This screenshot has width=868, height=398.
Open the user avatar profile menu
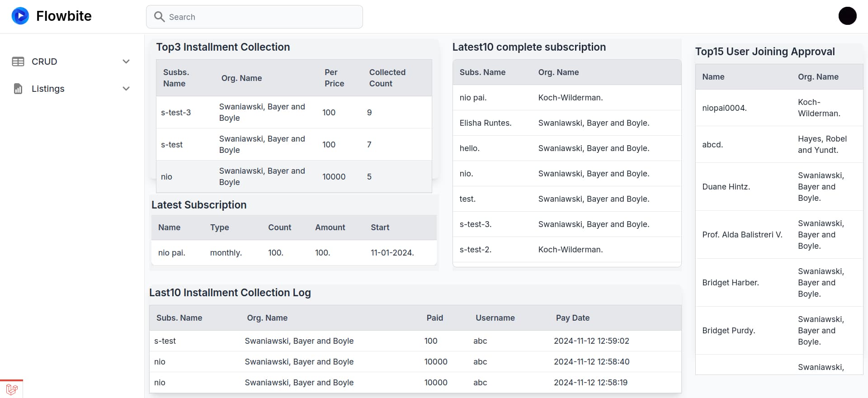847,16
